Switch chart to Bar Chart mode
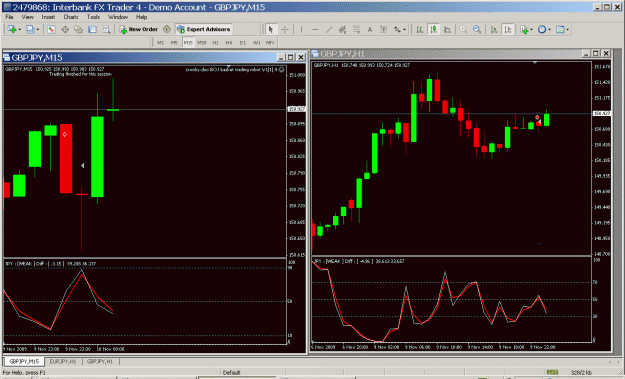The image size is (625, 379). pyautogui.click(x=420, y=29)
